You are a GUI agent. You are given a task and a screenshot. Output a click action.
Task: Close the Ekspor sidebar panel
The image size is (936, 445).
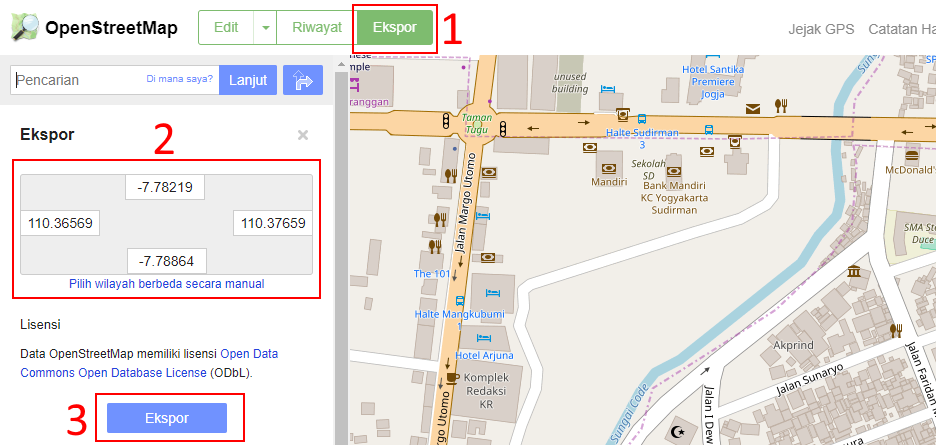click(x=303, y=135)
